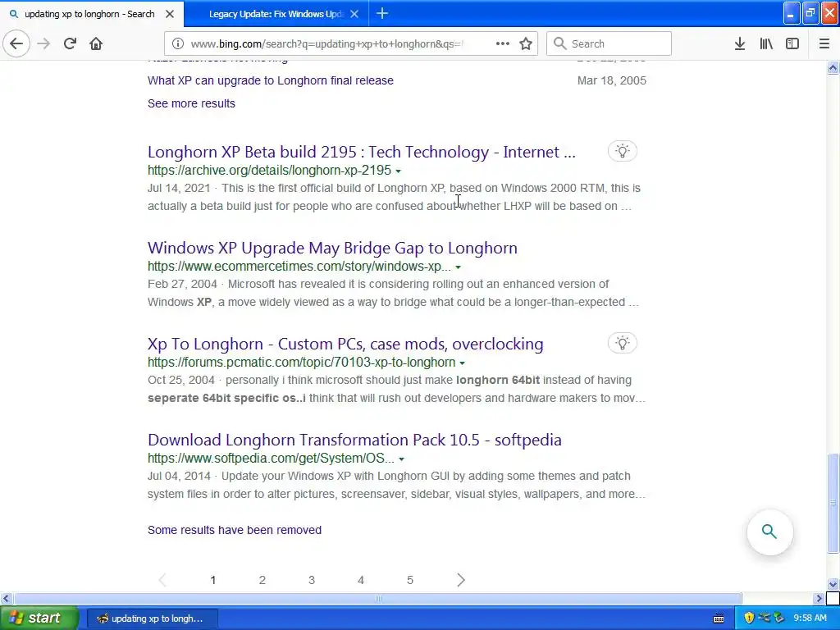Open the downloads arrow icon
Viewport: 840px width, 630px height.
coord(740,43)
